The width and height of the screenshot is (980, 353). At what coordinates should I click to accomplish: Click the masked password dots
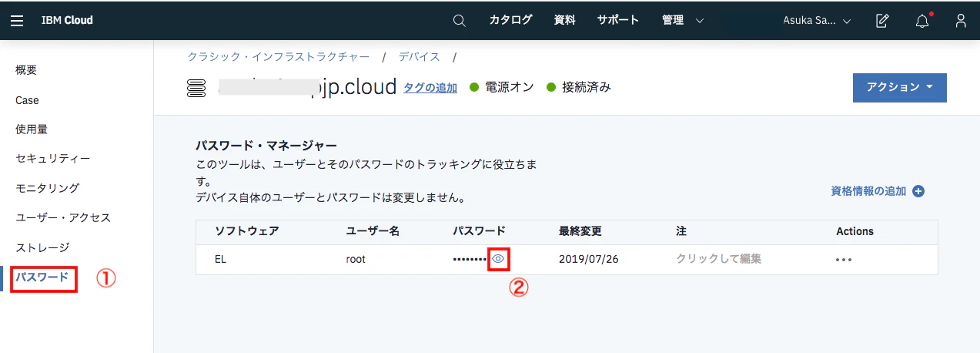click(470, 260)
